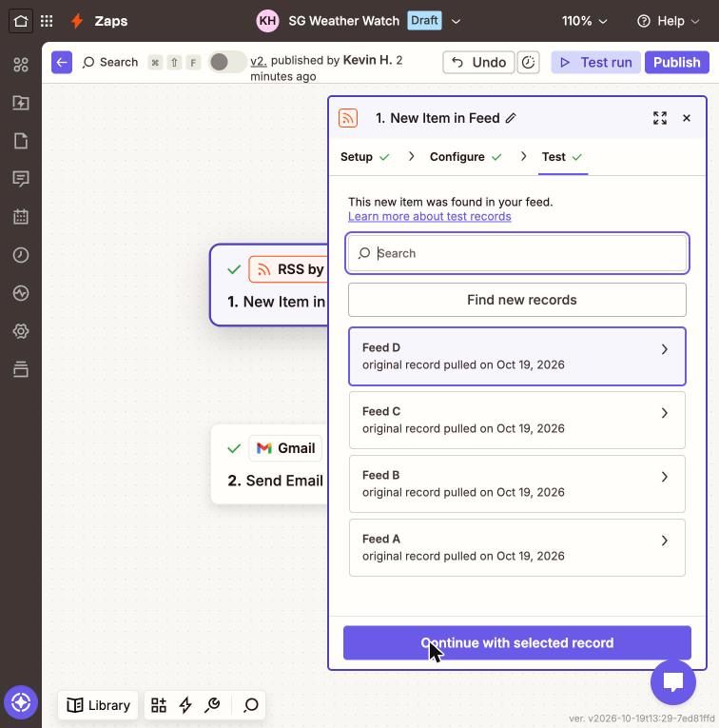Start a Test run
The height and width of the screenshot is (728, 719).
point(595,62)
